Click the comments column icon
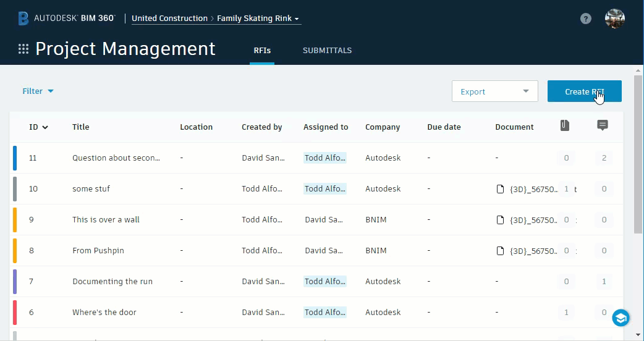Screen dimensions: 644x341 click(x=603, y=125)
